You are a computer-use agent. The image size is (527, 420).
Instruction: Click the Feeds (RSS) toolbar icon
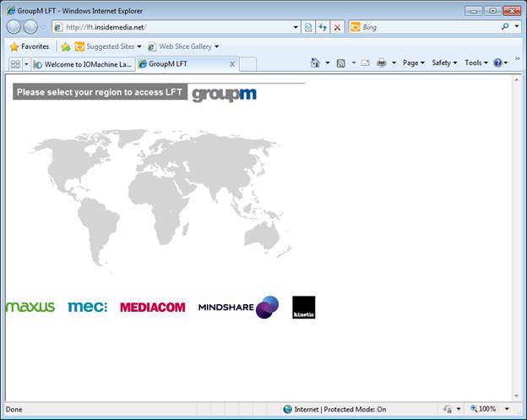point(340,63)
